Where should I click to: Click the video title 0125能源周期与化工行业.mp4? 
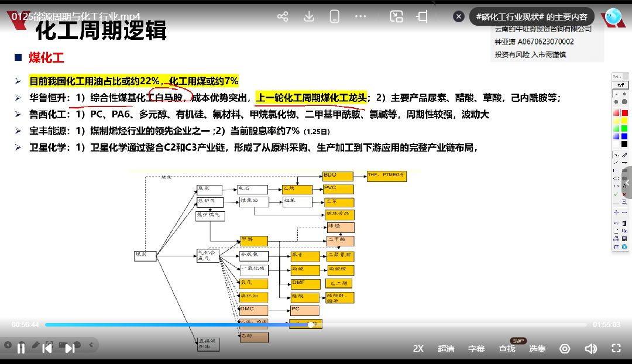click(x=75, y=16)
